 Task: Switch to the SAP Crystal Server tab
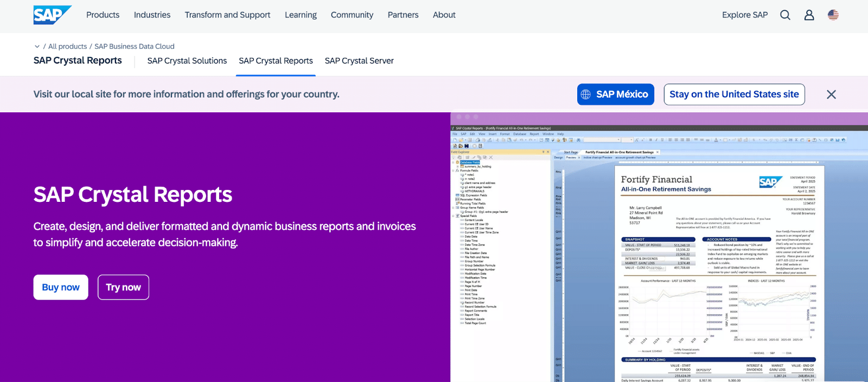(x=359, y=61)
